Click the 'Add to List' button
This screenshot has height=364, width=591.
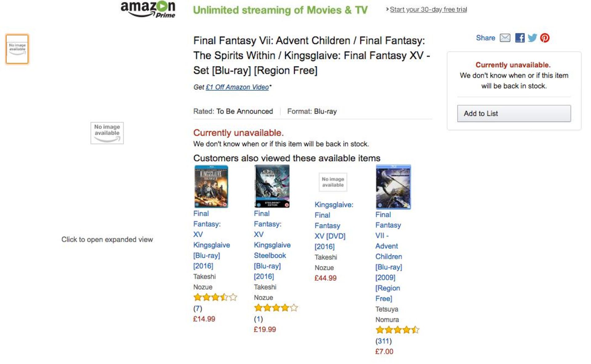(x=514, y=114)
